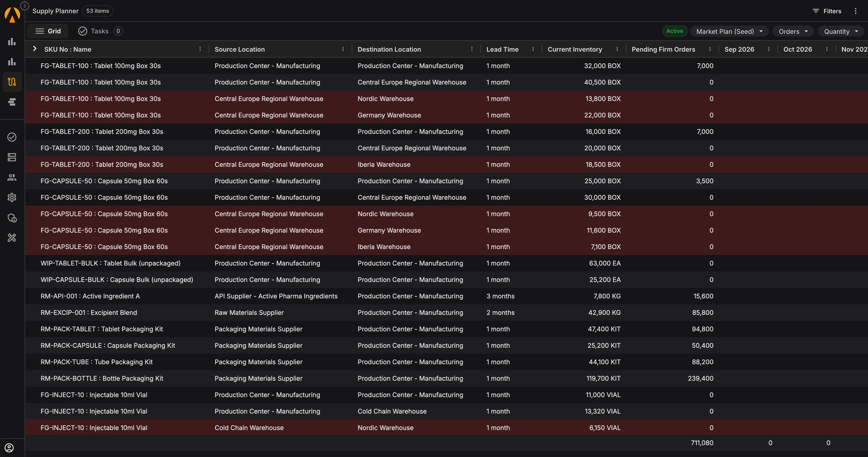Open the checkmark circle sidebar icon
The height and width of the screenshot is (457, 868).
click(x=12, y=137)
